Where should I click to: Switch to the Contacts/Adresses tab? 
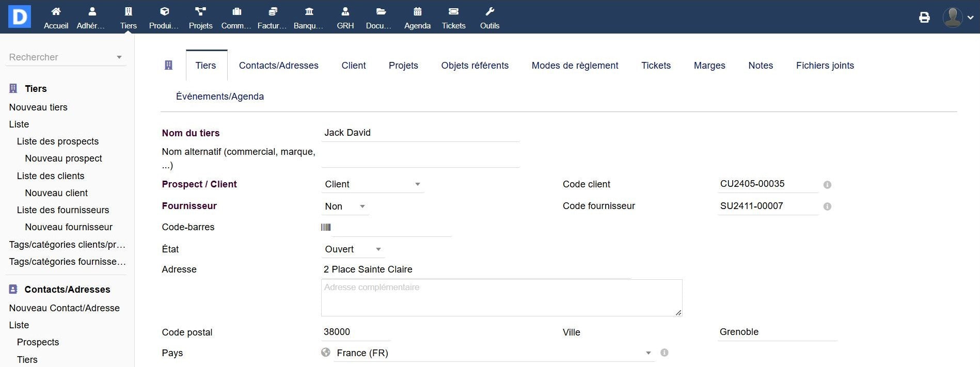pos(278,66)
